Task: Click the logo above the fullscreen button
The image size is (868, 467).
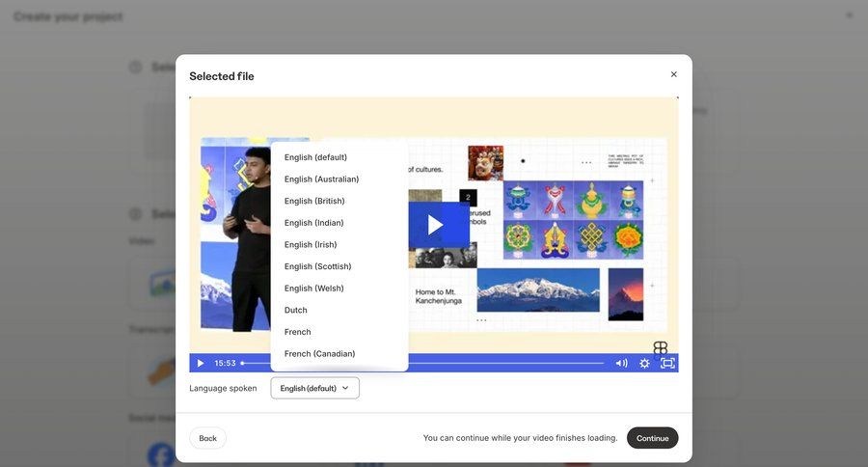Action: pyautogui.click(x=660, y=348)
